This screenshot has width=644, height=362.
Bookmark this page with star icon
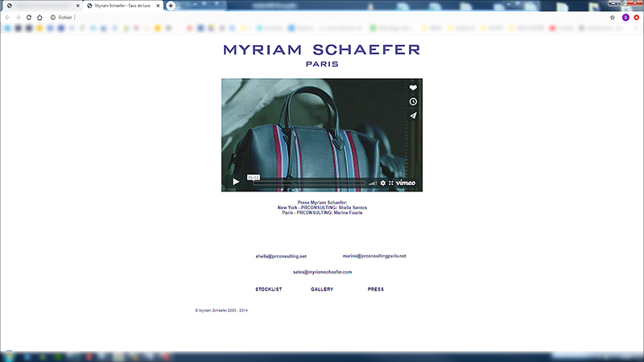coord(612,17)
